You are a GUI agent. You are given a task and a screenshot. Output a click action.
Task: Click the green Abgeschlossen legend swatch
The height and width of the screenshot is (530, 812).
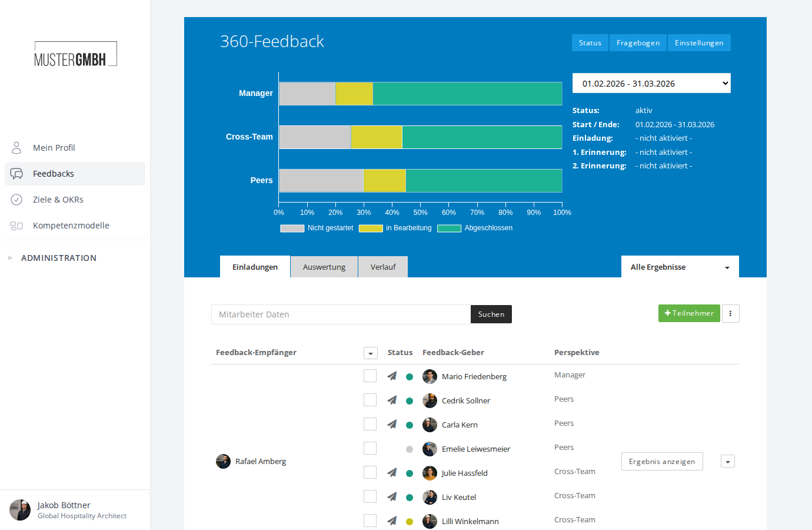449,228
